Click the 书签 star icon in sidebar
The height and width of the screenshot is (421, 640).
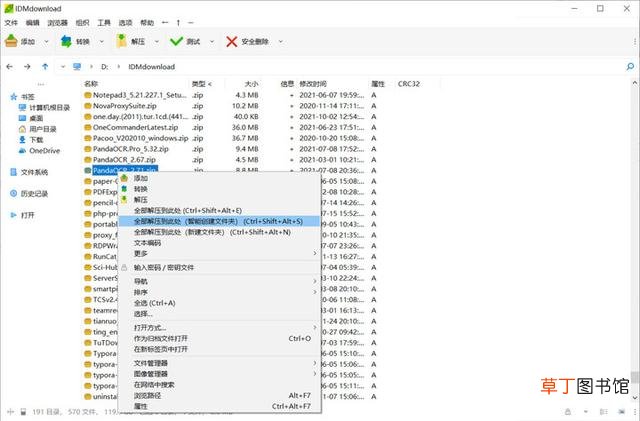tap(13, 97)
